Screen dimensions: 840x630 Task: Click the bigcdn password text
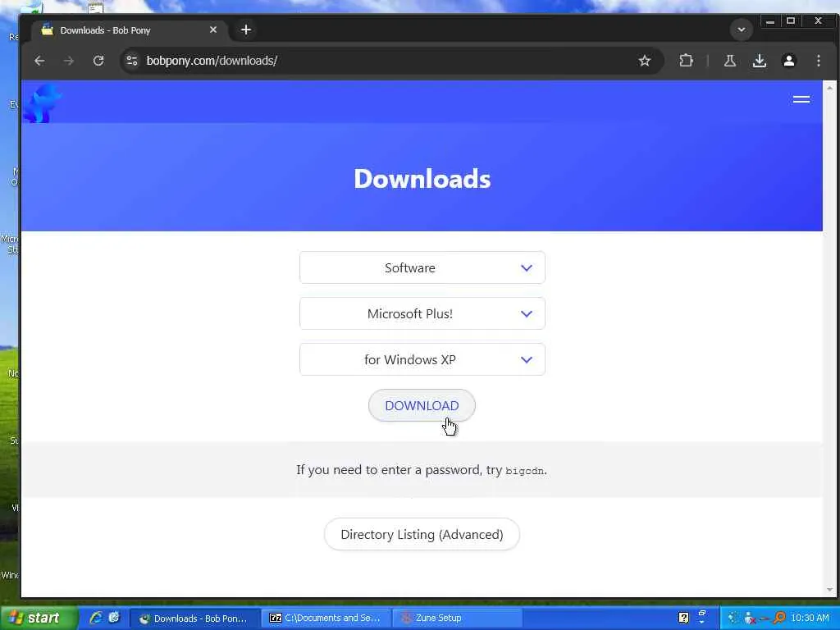tap(524, 471)
